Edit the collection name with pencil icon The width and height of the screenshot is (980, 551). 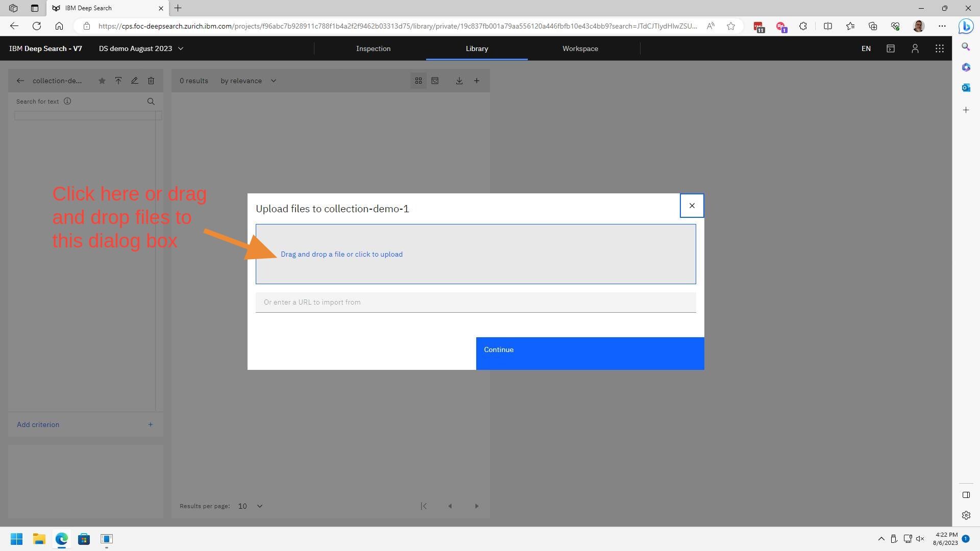coord(135,81)
